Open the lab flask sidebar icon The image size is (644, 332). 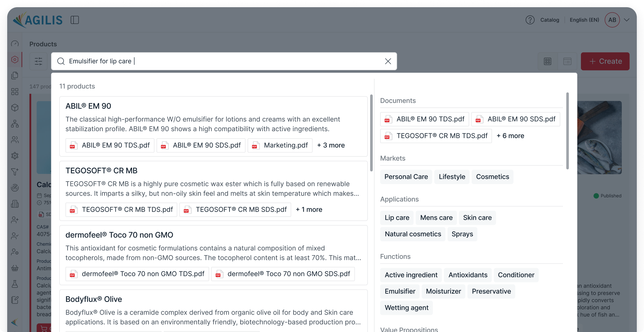click(x=15, y=284)
